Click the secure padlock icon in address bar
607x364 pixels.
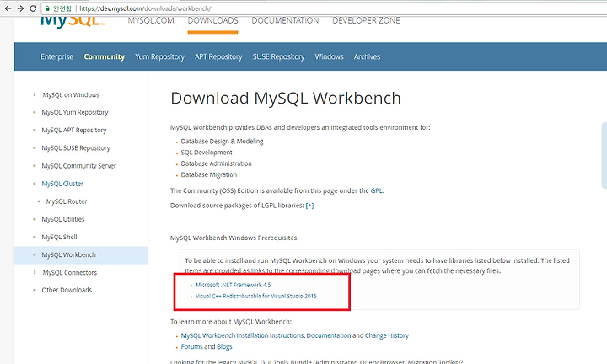point(47,8)
